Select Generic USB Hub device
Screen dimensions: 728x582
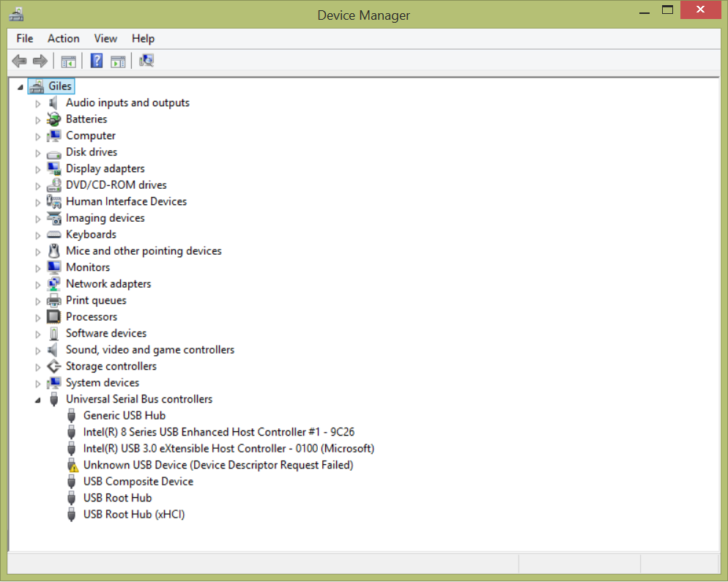[x=124, y=416]
